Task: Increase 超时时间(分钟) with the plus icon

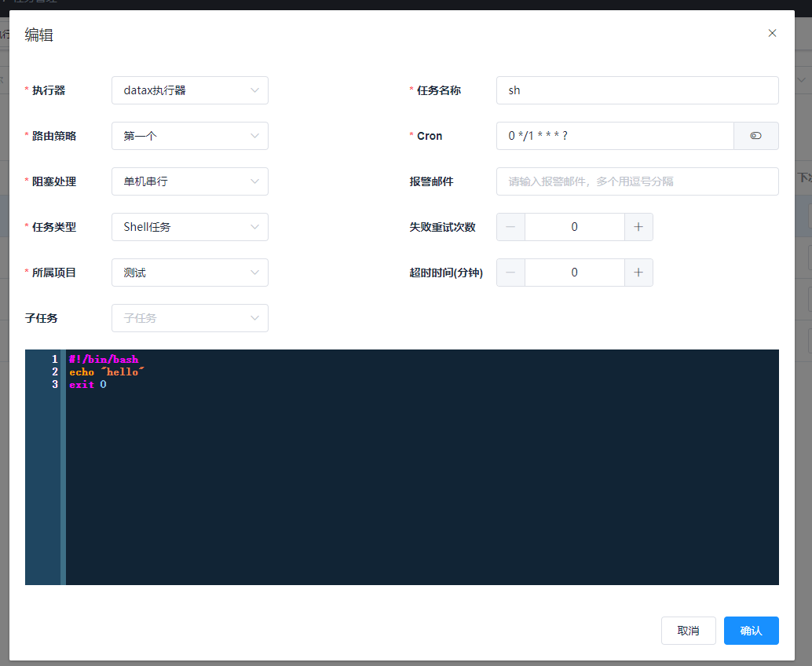Action: [x=638, y=272]
